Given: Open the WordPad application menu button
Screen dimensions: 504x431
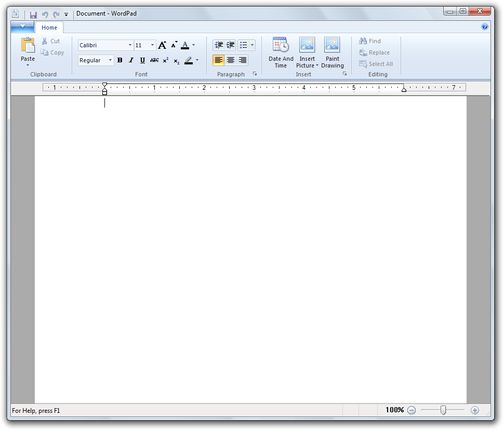Looking at the screenshot, I should click(22, 26).
